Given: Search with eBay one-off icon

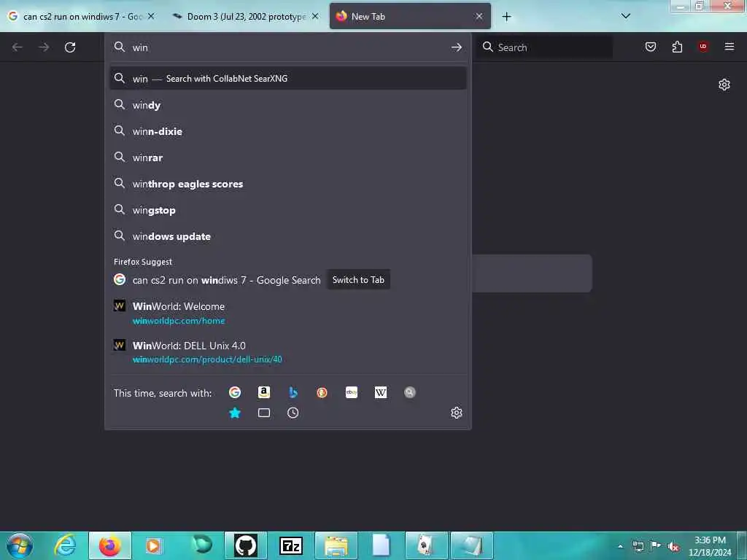Looking at the screenshot, I should point(352,392).
